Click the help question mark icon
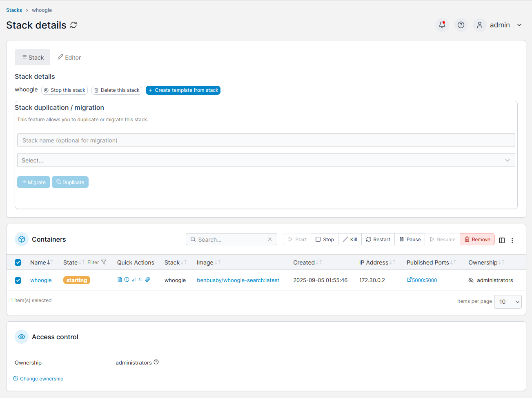Screen dimensions: 532x398 pos(461,25)
